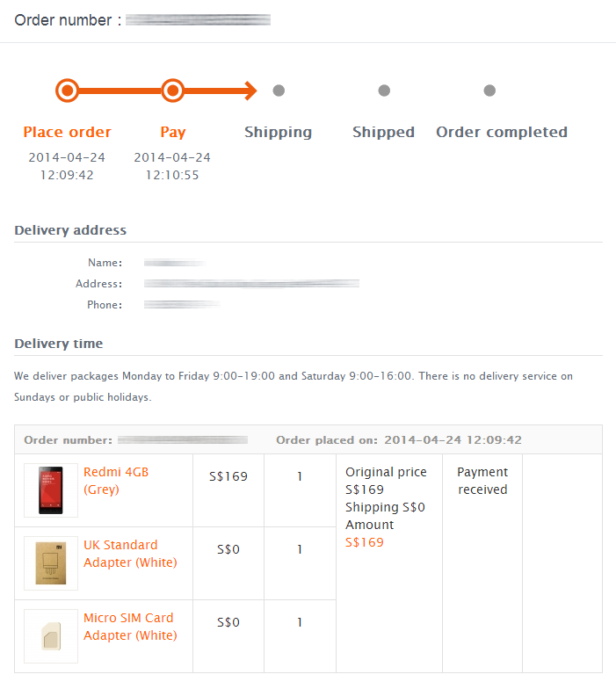
Task: Click the Order completed step label
Action: coord(502,132)
